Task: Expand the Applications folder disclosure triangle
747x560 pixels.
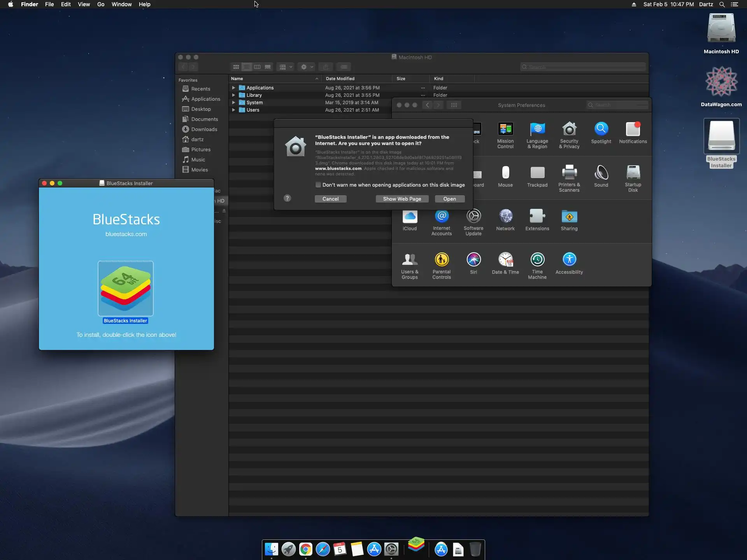Action: coord(233,88)
